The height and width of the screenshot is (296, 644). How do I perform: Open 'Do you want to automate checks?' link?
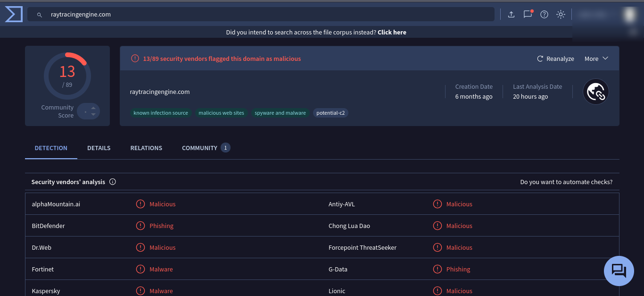[566, 182]
